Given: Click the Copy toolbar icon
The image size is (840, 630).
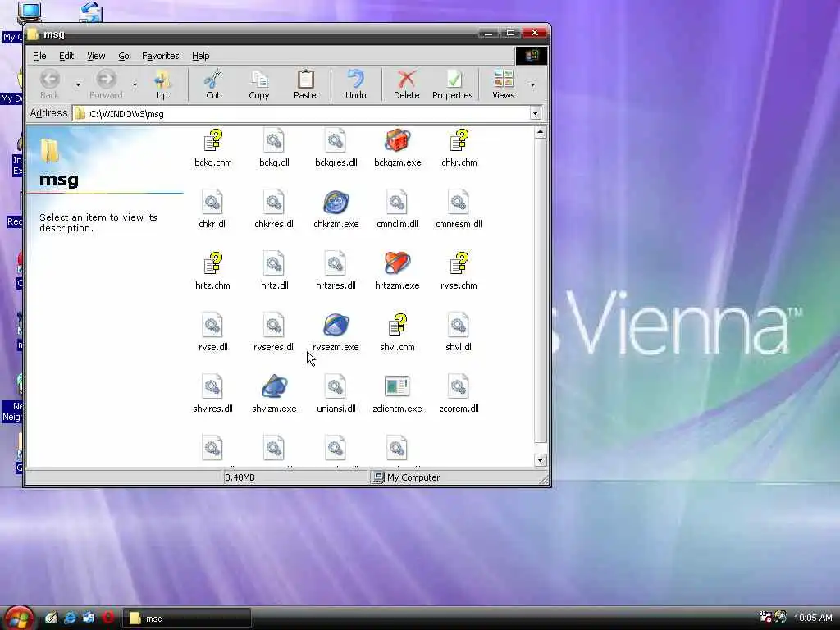Looking at the screenshot, I should coord(258,80).
